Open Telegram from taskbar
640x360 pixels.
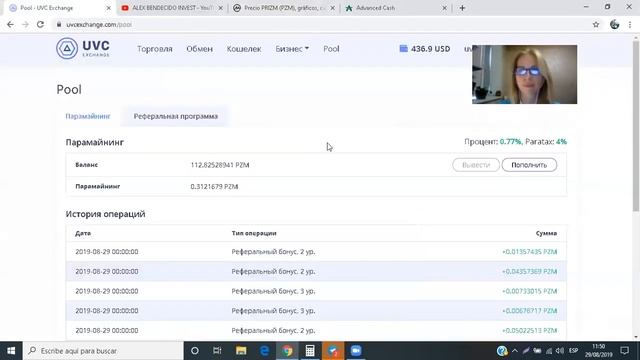click(x=333, y=351)
